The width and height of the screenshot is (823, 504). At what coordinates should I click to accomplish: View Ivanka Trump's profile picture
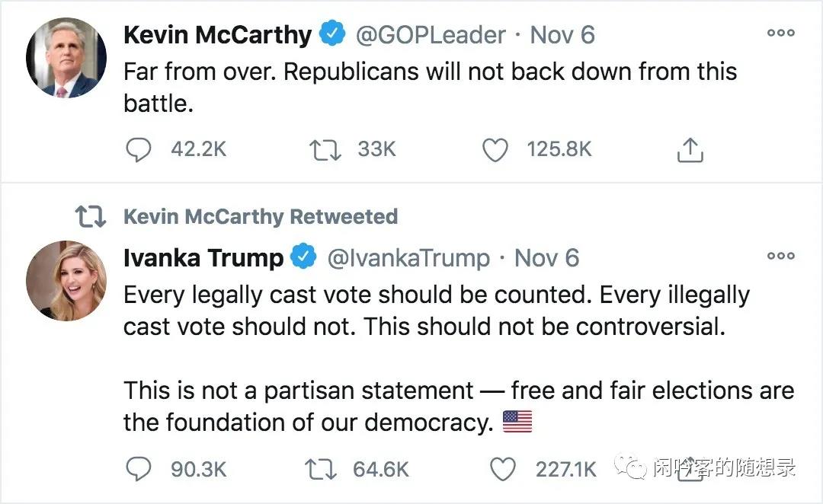[x=66, y=280]
